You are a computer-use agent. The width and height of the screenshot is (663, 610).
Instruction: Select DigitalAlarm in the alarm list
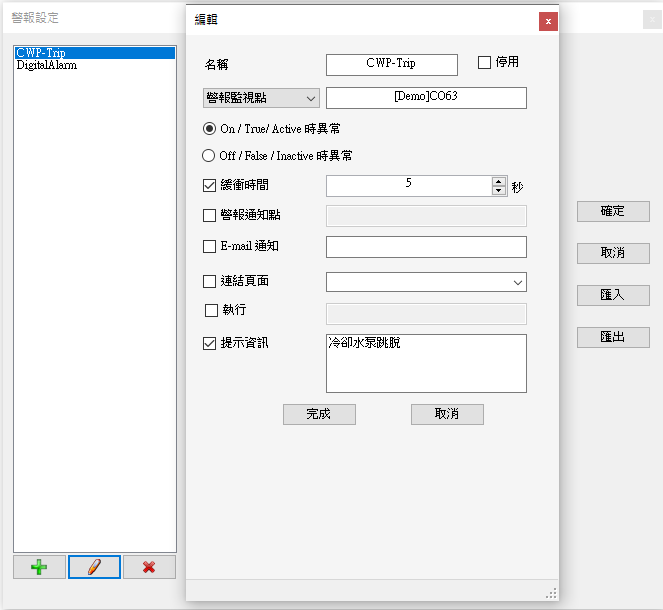click(47, 66)
